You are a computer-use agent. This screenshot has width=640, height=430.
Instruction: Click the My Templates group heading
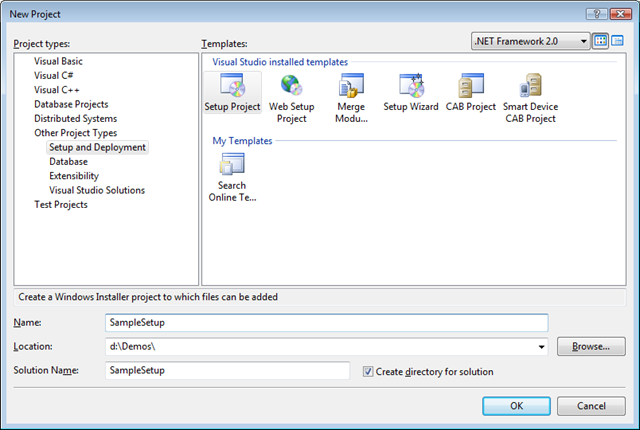click(x=242, y=141)
